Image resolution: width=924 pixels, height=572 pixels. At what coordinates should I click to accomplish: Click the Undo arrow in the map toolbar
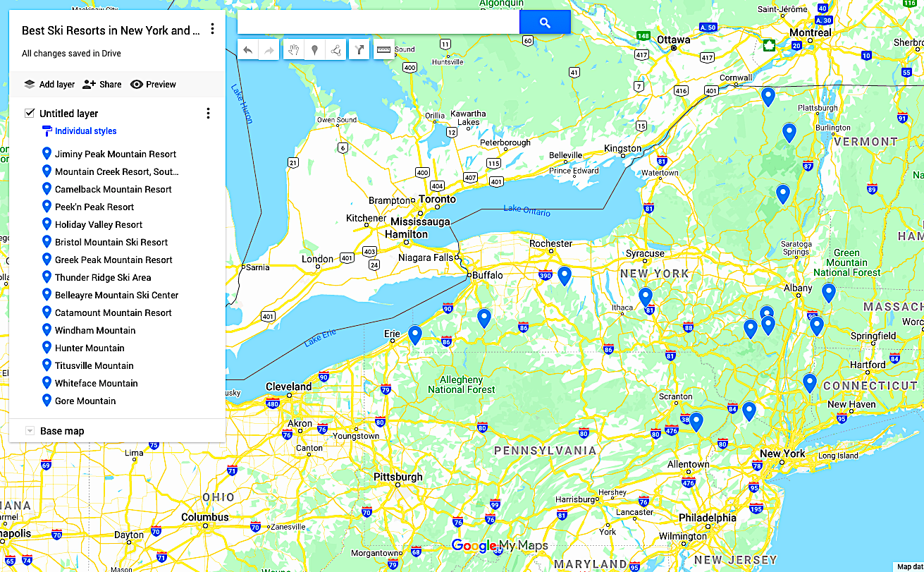tap(247, 50)
